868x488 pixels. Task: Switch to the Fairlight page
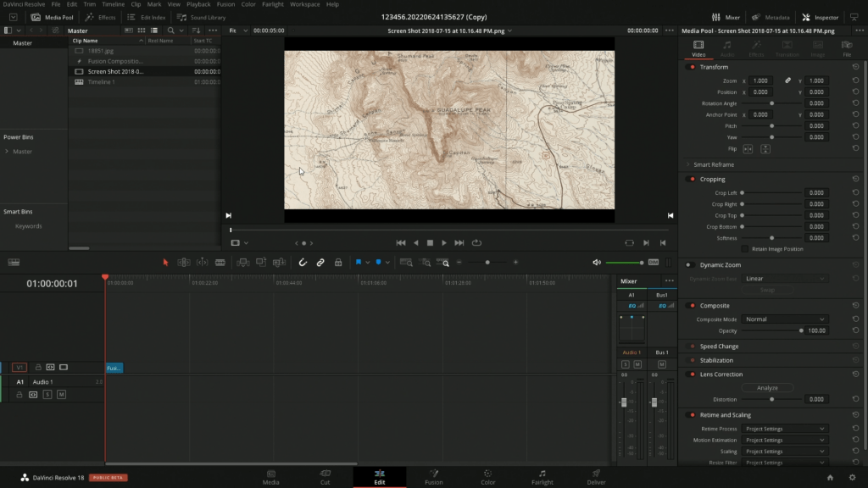542,476
